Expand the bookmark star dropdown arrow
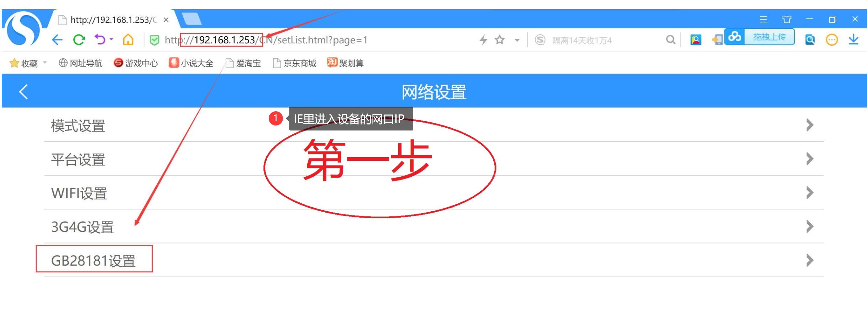The width and height of the screenshot is (868, 336). [517, 40]
